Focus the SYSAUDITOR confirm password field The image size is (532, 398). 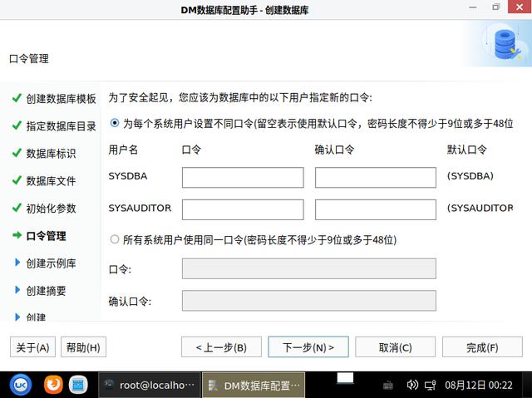pyautogui.click(x=375, y=209)
